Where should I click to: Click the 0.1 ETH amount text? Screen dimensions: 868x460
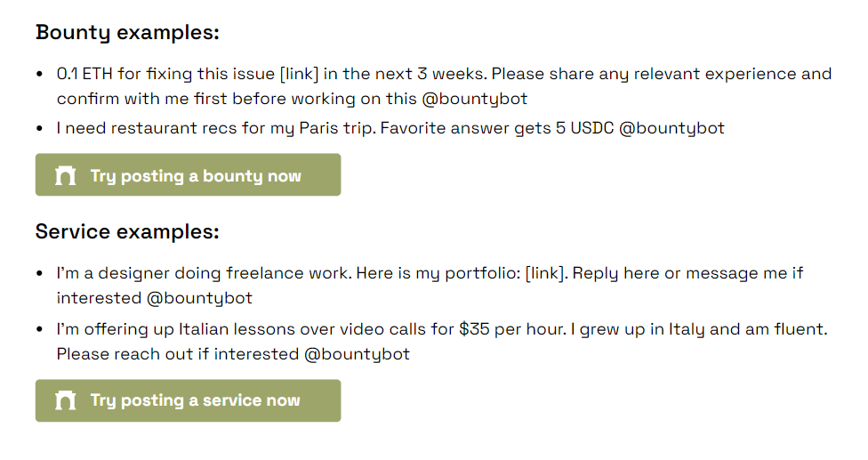[84, 74]
